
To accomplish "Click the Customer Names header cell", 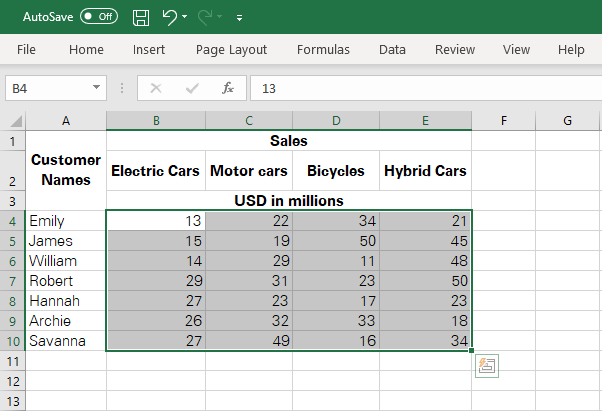I will point(66,170).
